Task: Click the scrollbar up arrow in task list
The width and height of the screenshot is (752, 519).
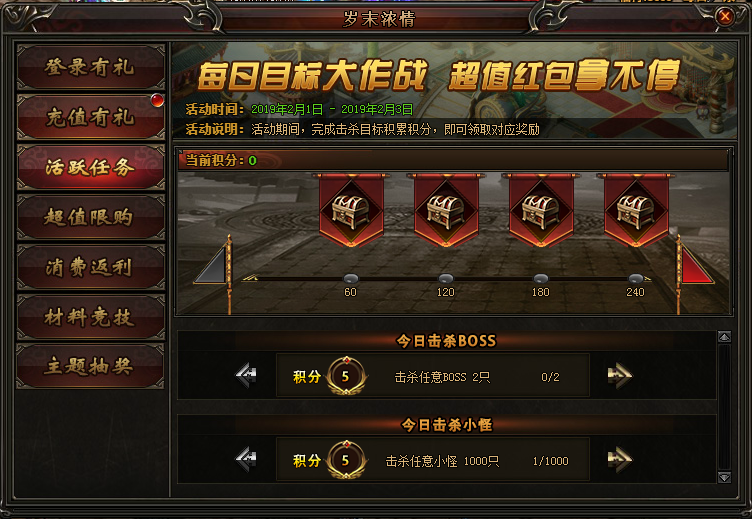Action: [x=724, y=337]
